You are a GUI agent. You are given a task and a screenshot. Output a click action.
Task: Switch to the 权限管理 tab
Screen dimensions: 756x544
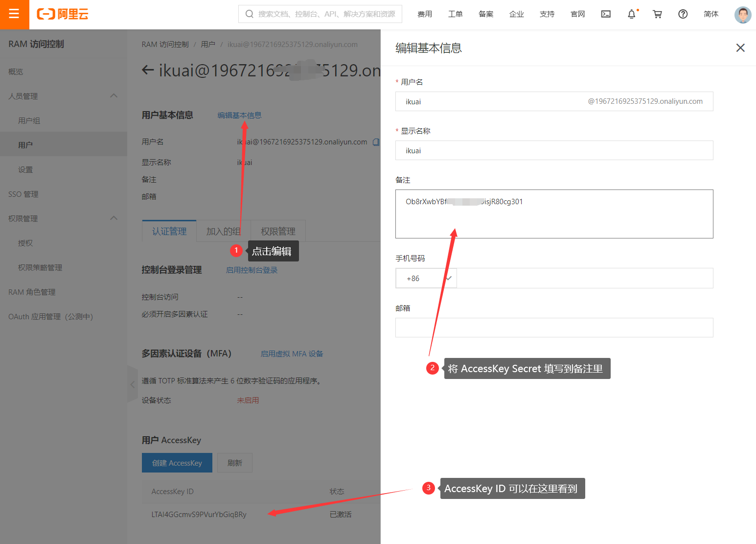[278, 231]
